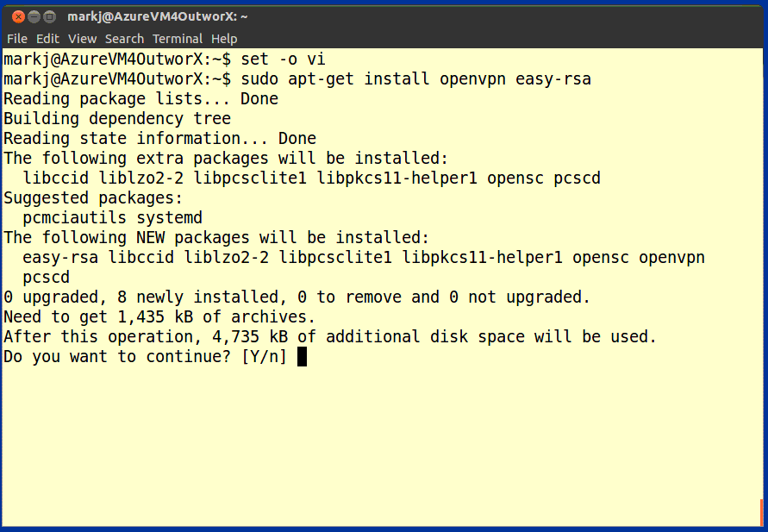Open the Search menu
The width and height of the screenshot is (768, 532).
coord(124,39)
